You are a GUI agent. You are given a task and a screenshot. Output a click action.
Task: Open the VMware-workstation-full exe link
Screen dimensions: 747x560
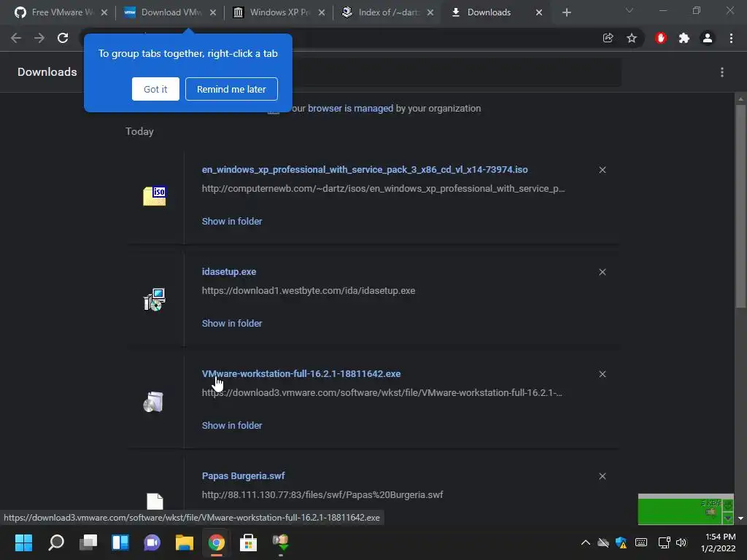[301, 374]
